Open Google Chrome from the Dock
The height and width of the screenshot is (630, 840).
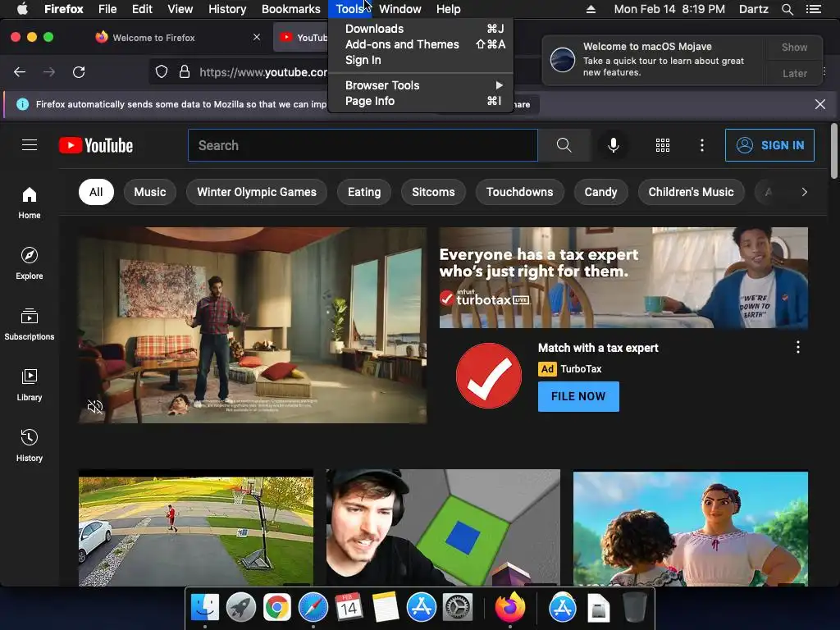pyautogui.click(x=277, y=607)
